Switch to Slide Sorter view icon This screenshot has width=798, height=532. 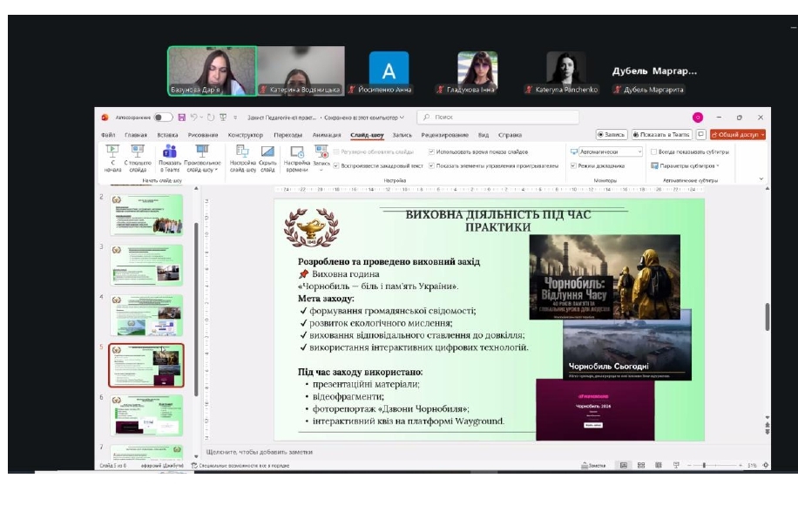(641, 465)
